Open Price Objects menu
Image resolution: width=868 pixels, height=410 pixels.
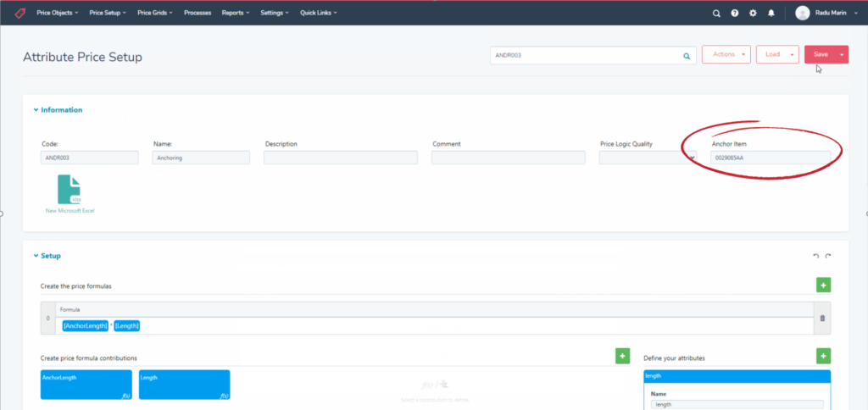coord(58,13)
